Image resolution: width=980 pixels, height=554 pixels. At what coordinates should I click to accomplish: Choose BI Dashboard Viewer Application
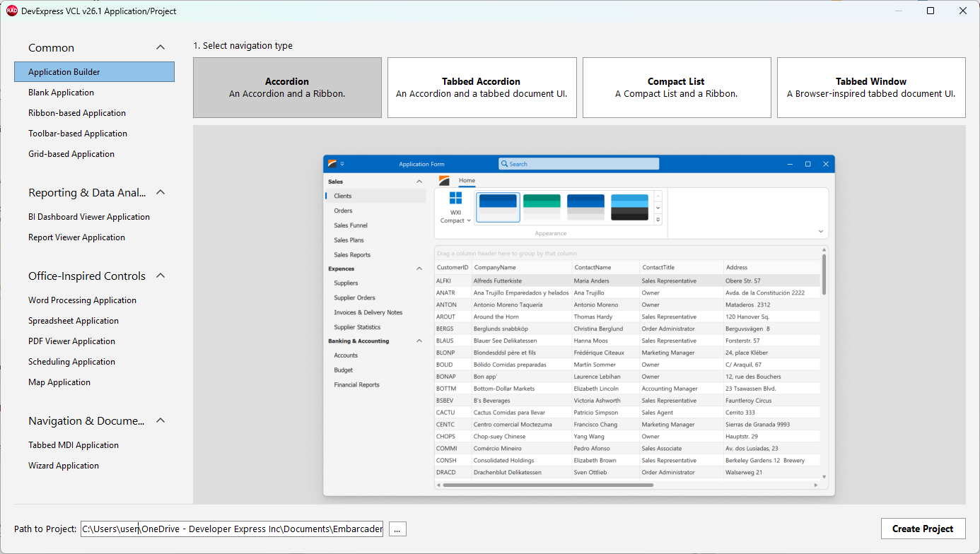pyautogui.click(x=89, y=217)
